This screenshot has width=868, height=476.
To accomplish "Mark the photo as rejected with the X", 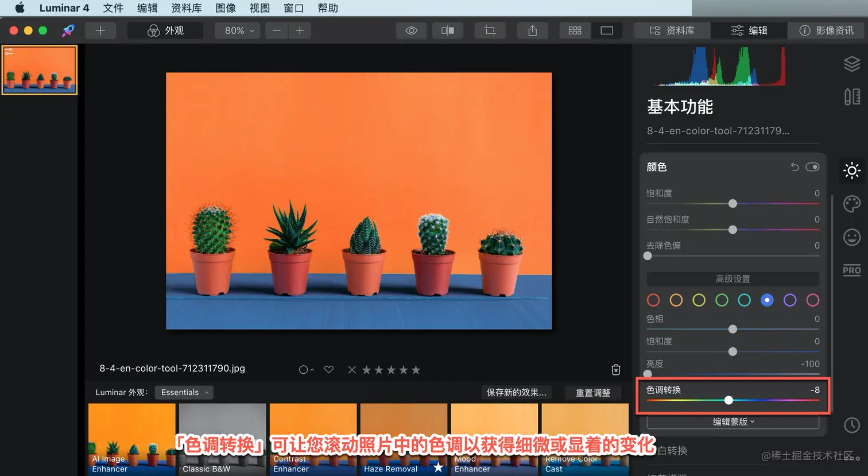I will click(x=352, y=370).
